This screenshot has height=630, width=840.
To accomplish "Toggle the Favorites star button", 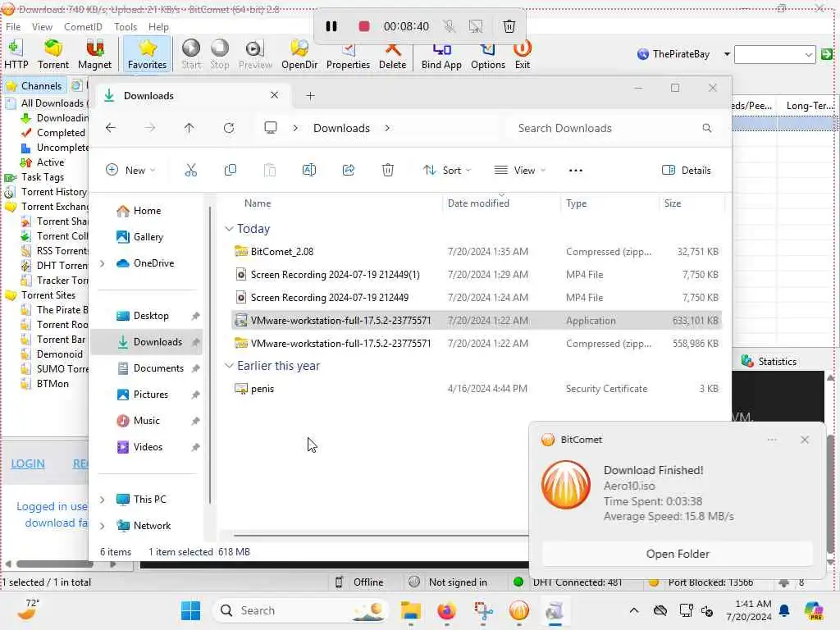I will [x=147, y=55].
